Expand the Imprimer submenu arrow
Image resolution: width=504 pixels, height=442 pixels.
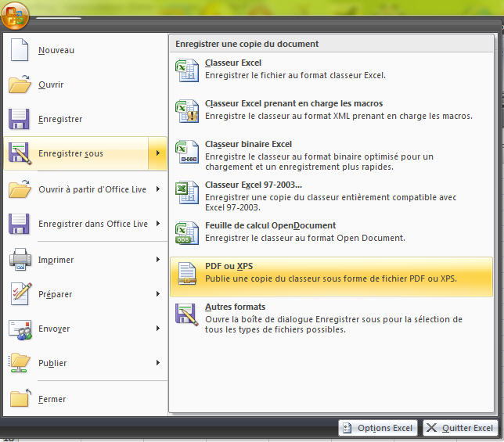158,259
